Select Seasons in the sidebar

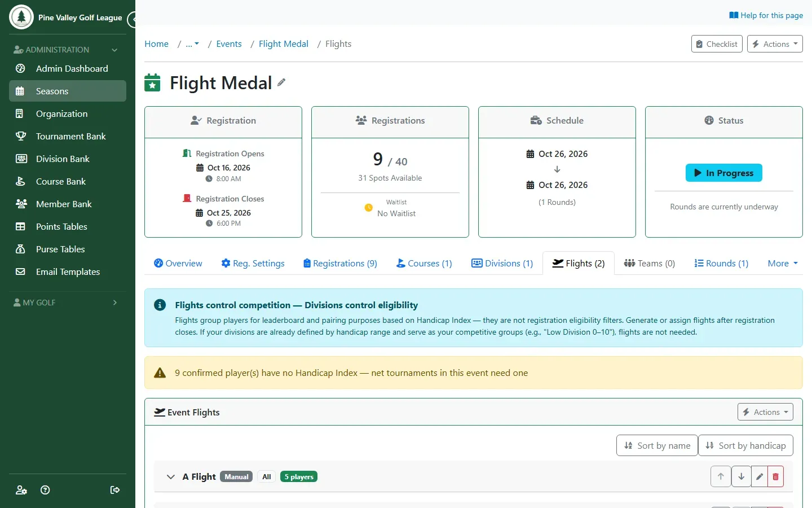click(68, 91)
